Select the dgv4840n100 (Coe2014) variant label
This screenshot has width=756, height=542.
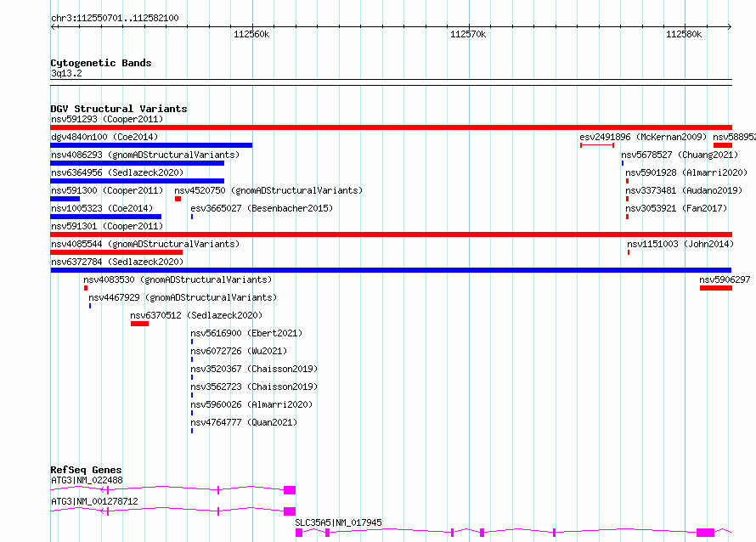pyautogui.click(x=104, y=137)
